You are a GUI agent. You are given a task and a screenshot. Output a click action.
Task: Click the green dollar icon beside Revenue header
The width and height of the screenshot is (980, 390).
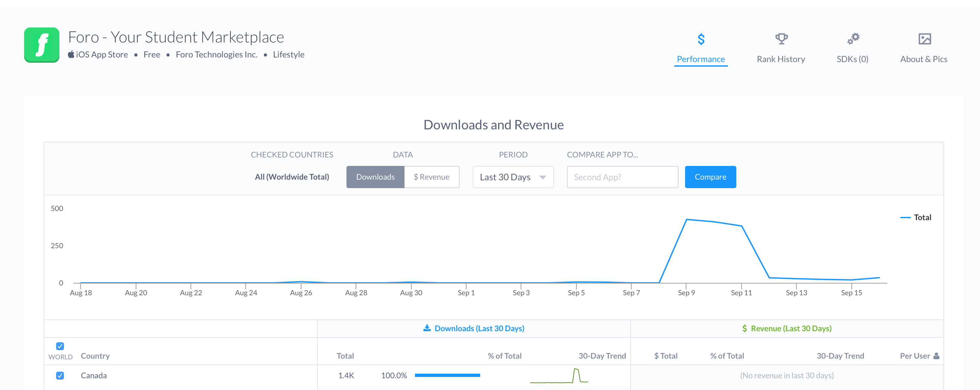coord(744,328)
